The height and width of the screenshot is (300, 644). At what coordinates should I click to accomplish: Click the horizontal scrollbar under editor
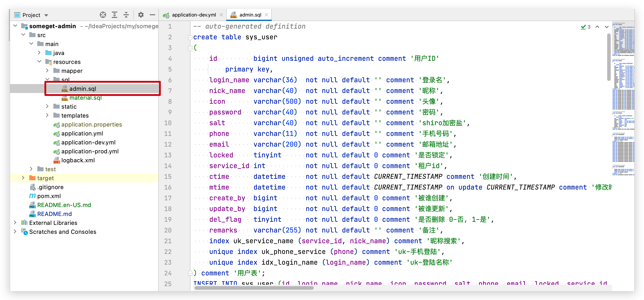point(254,288)
